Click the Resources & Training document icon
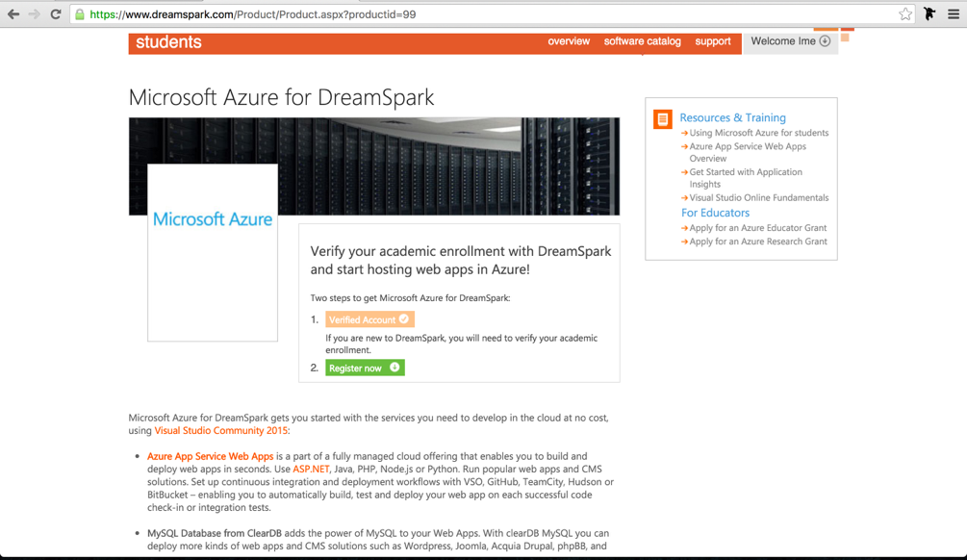The image size is (967, 560). [x=663, y=119]
